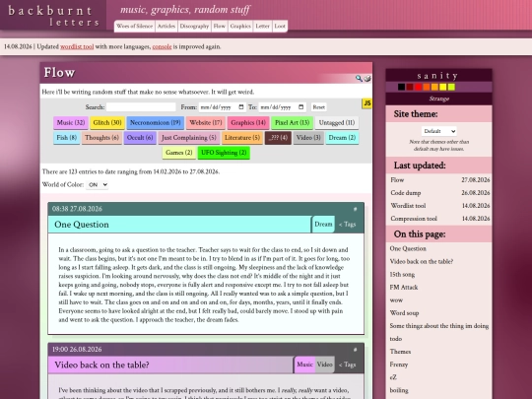Open the Letter tab
Viewport: 532px width, 399px height.
click(263, 27)
